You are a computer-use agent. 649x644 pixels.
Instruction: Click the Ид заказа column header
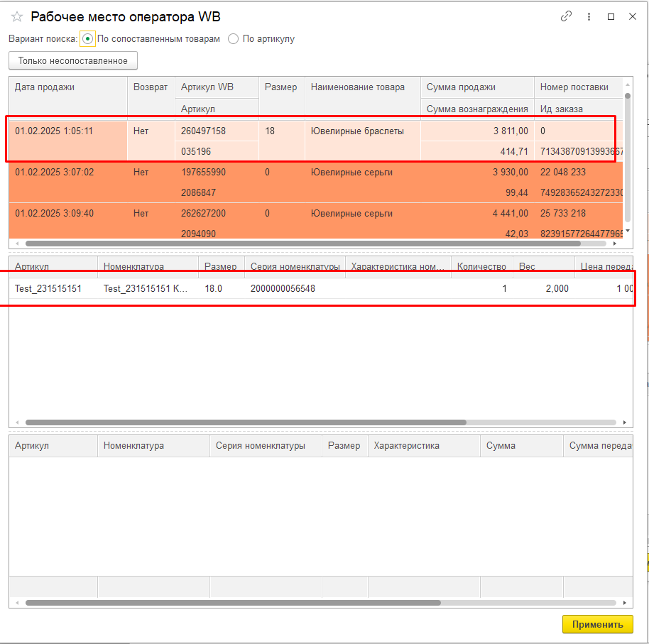point(578,109)
